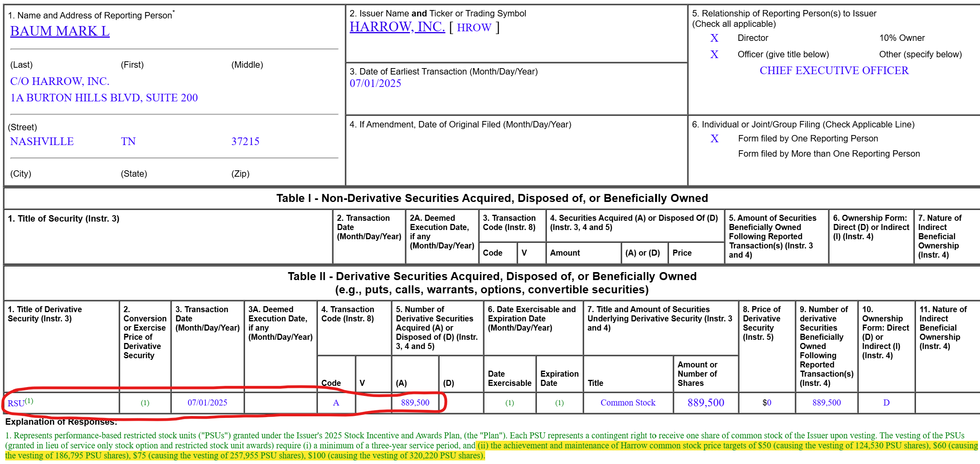980x464 pixels.
Task: Click the One Reporting Person X mark
Action: click(x=714, y=139)
